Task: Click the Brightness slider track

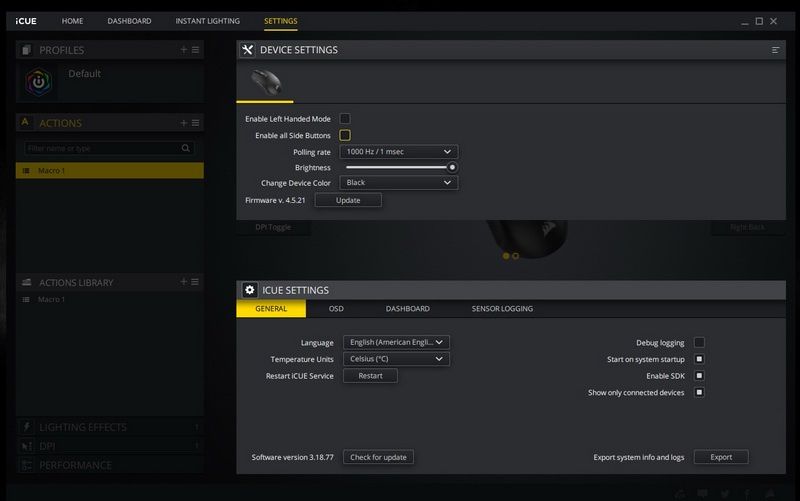Action: click(x=397, y=167)
